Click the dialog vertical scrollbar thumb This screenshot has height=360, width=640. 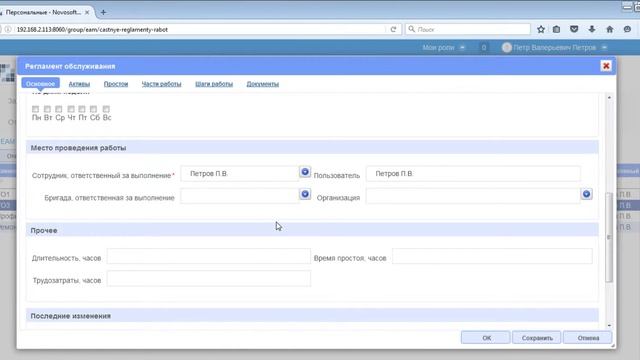pyautogui.click(x=609, y=237)
